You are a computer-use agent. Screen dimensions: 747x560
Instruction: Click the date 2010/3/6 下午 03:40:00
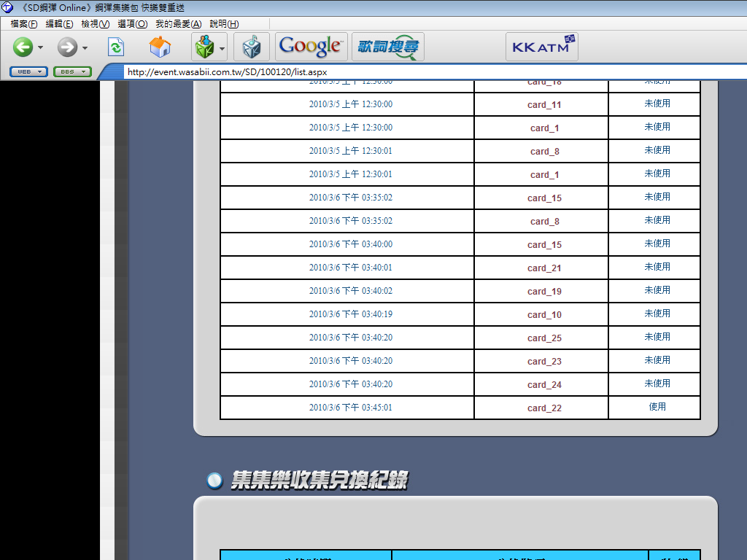click(351, 244)
